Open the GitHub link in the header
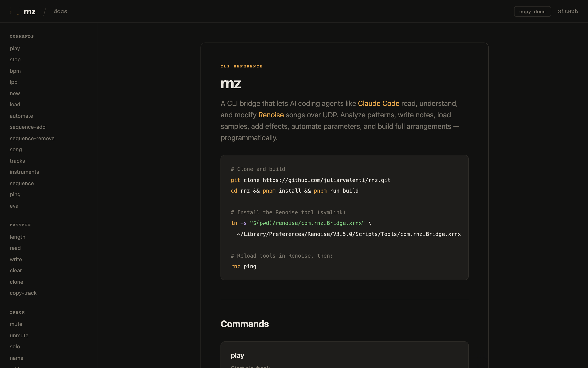This screenshot has height=368, width=588. tap(568, 11)
